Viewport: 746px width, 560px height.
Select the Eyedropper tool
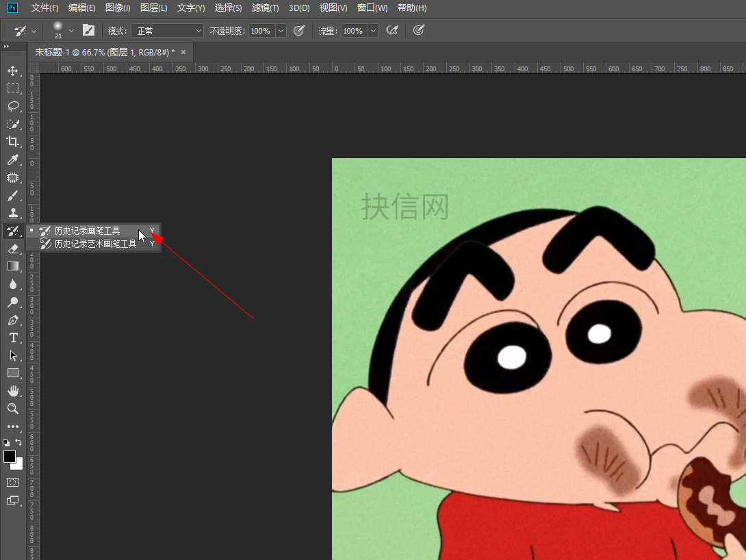point(13,160)
